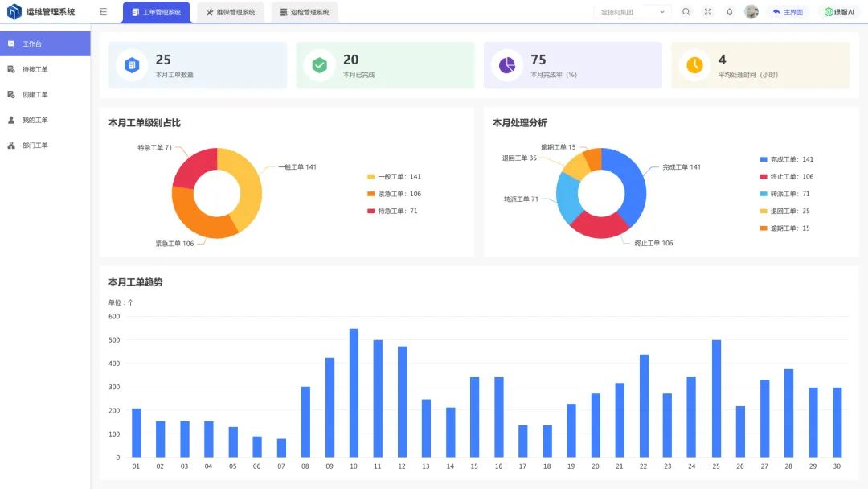Open 创建工单 in the sidebar

click(45, 95)
